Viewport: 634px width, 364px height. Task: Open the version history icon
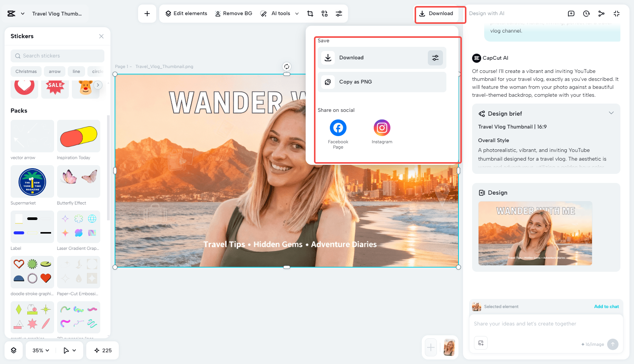(586, 14)
